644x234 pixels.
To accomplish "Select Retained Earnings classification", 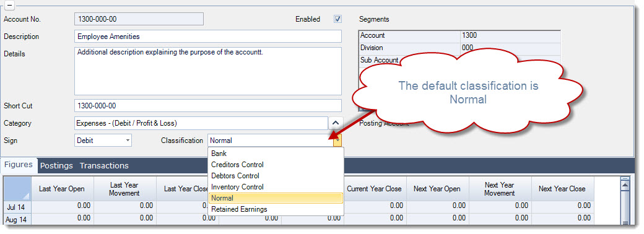I will [276, 209].
